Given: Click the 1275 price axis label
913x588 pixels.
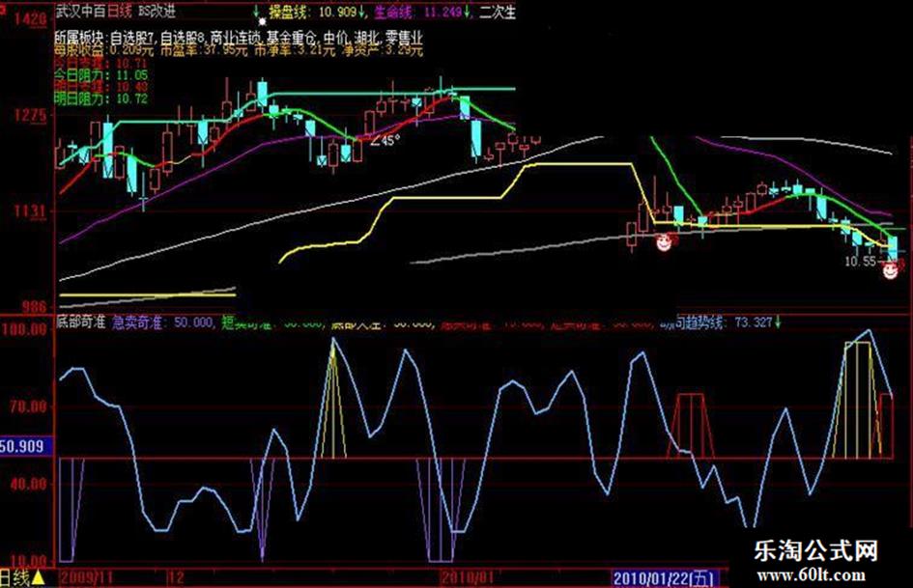Looking at the screenshot, I should 29,115.
